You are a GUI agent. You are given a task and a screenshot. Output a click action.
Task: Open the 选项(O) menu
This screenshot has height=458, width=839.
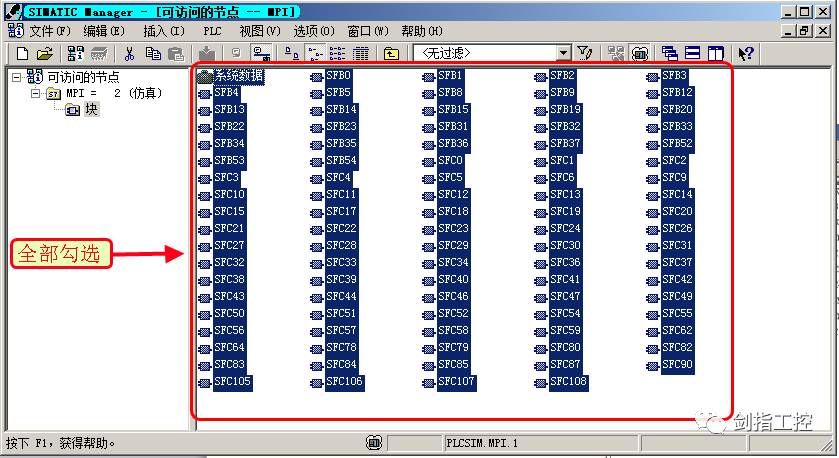314,31
